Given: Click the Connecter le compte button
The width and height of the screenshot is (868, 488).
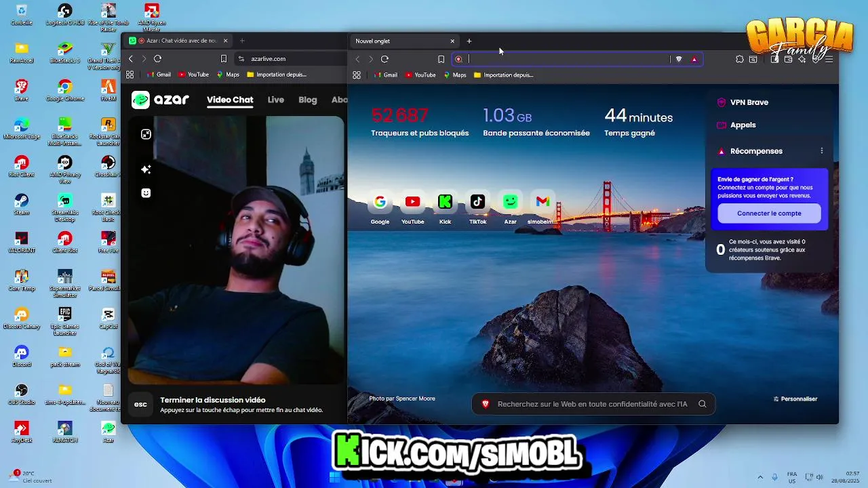Looking at the screenshot, I should click(769, 213).
